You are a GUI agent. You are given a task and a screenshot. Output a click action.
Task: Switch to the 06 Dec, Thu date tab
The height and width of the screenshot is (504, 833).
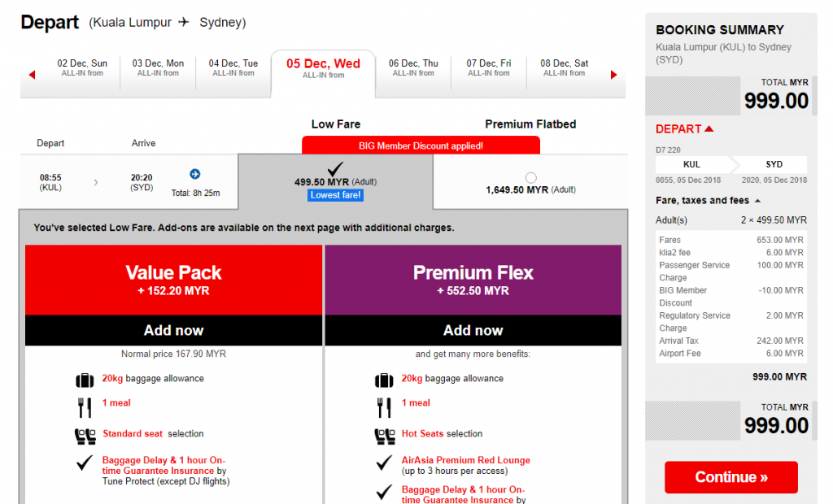[413, 68]
